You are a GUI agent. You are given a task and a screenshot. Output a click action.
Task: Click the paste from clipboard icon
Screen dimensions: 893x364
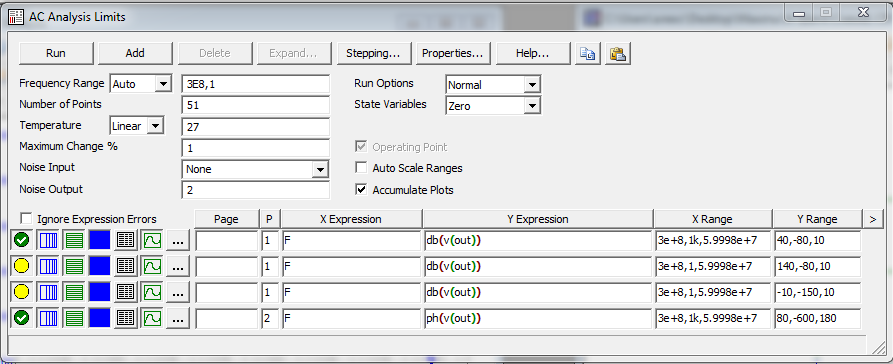coord(618,54)
